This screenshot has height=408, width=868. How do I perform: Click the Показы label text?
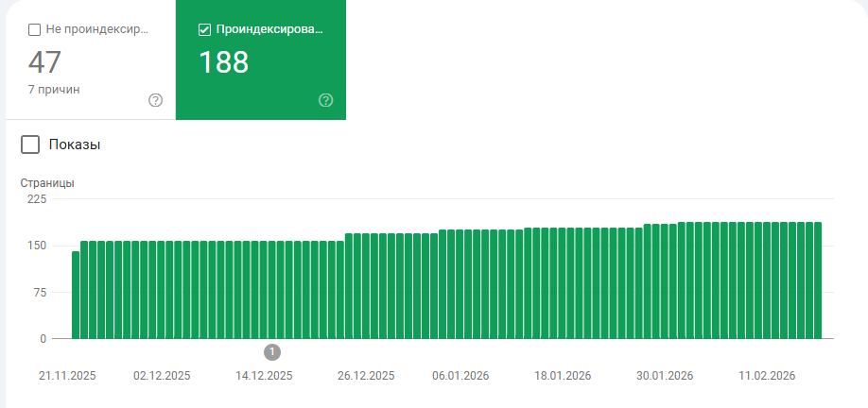pos(74,144)
